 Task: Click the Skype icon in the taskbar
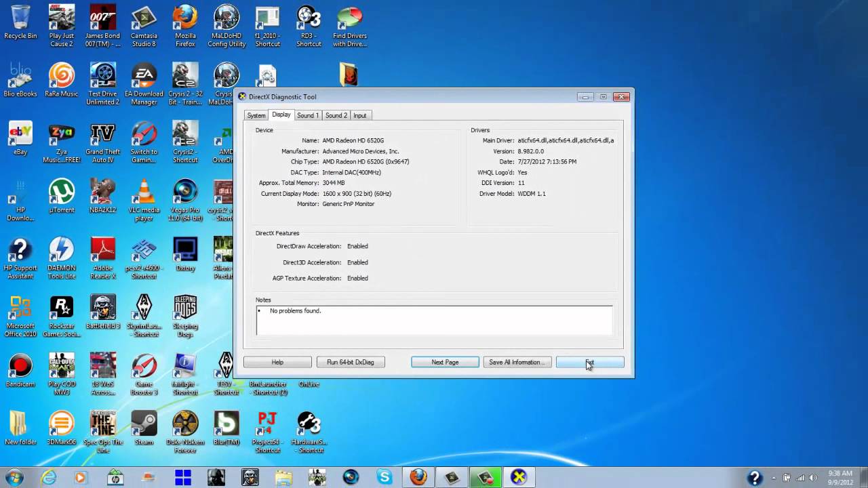(x=384, y=477)
